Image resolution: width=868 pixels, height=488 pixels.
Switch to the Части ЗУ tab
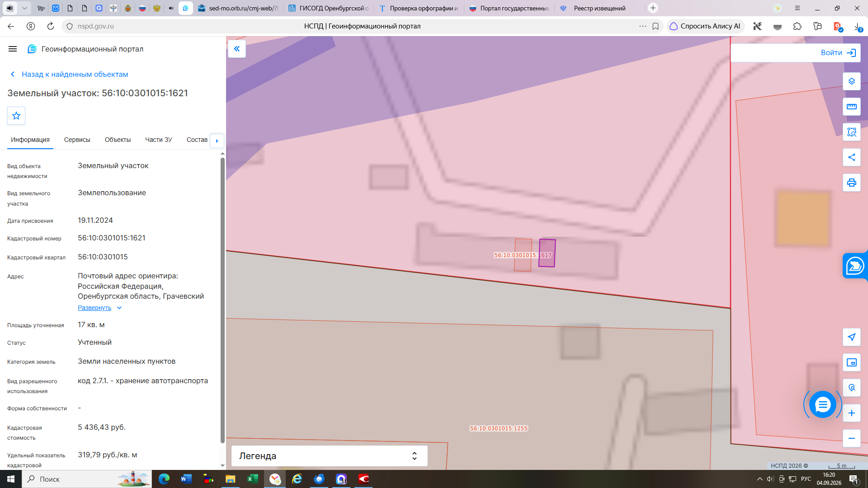click(x=159, y=140)
